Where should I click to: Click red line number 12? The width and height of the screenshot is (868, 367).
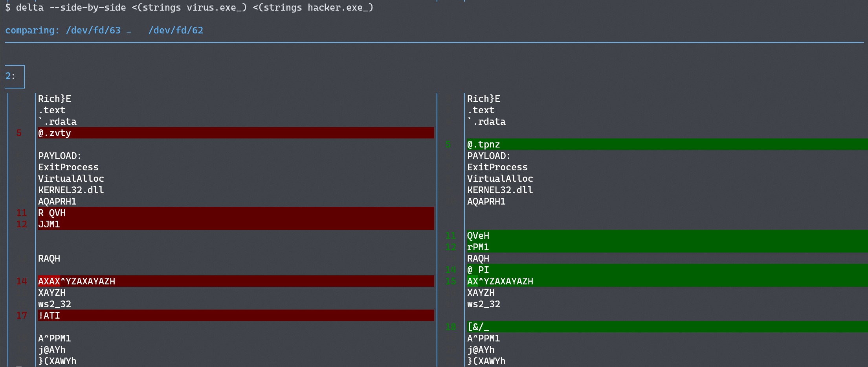point(22,224)
